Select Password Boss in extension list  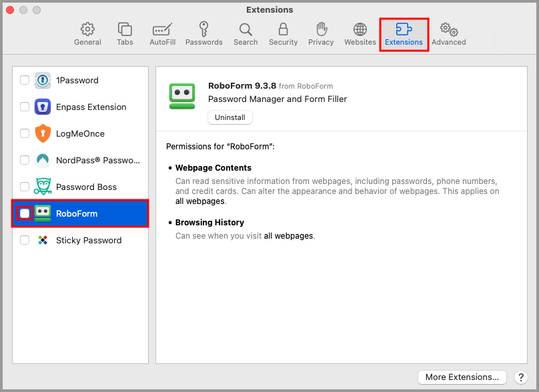pos(86,187)
